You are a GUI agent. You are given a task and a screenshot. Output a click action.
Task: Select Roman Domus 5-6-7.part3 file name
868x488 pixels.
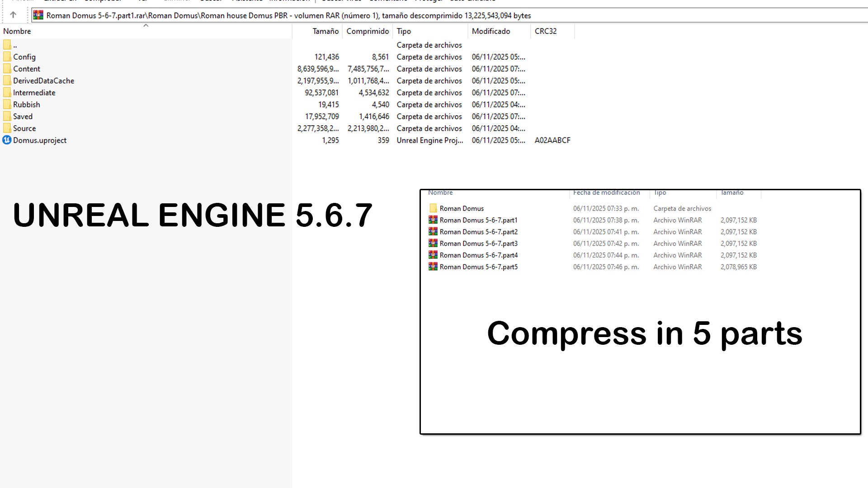pos(478,244)
